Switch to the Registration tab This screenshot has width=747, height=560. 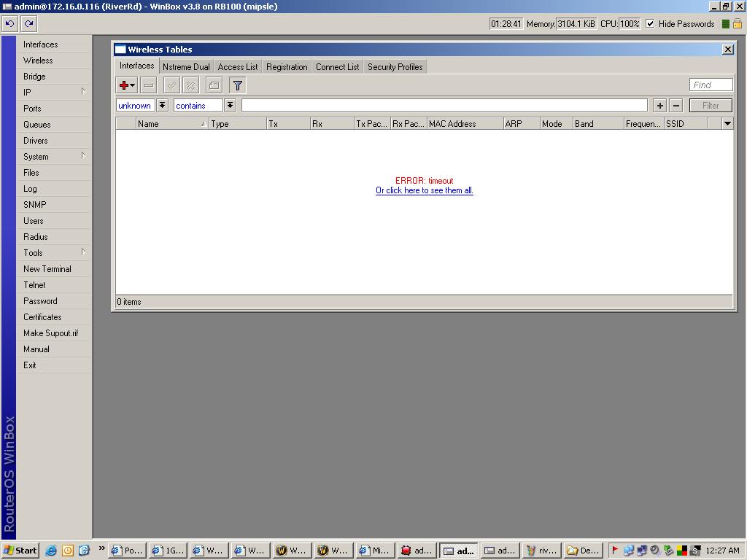pyautogui.click(x=287, y=66)
